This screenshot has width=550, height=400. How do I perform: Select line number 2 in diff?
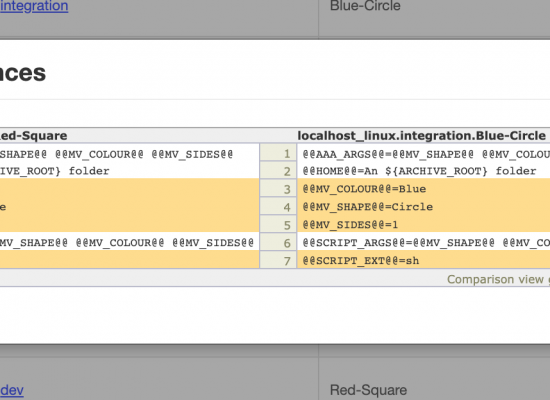pos(278,171)
